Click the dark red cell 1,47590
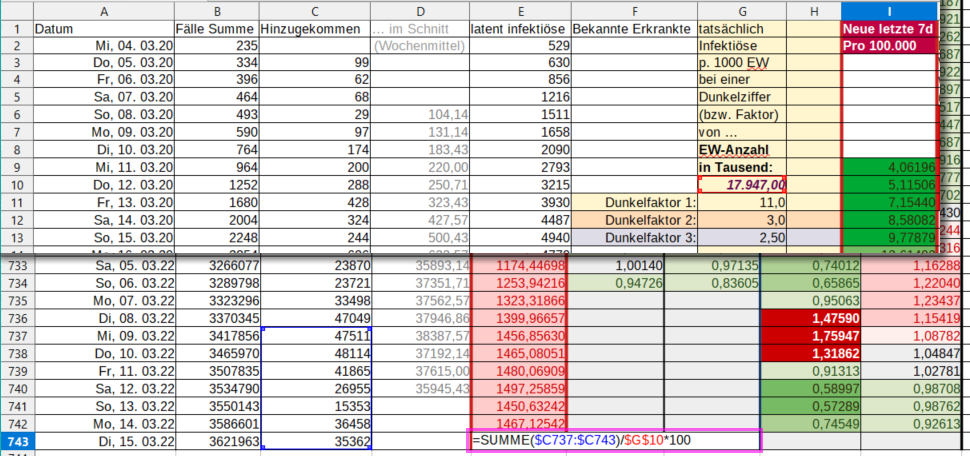The image size is (970, 456). [810, 319]
